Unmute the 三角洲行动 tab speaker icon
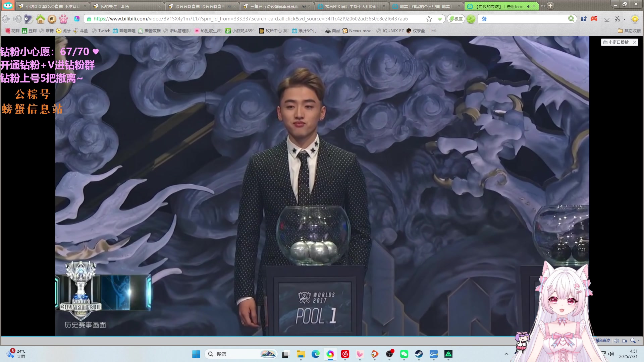 click(x=304, y=6)
